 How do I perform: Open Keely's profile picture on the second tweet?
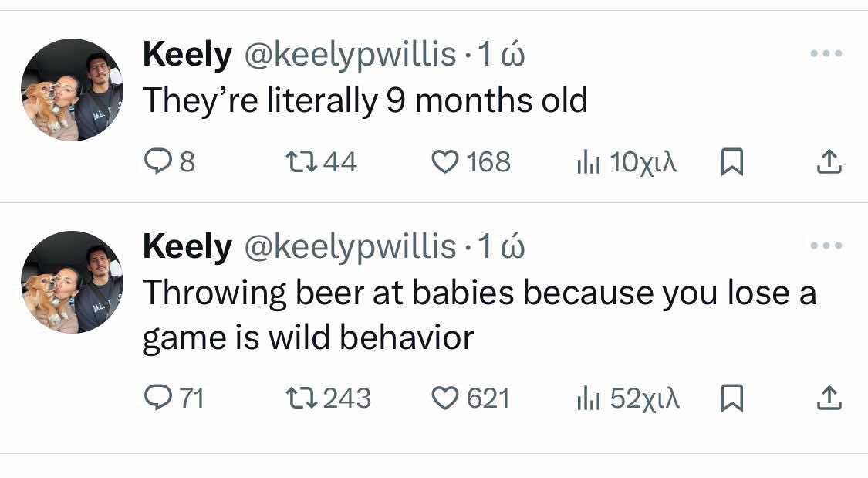[72, 282]
